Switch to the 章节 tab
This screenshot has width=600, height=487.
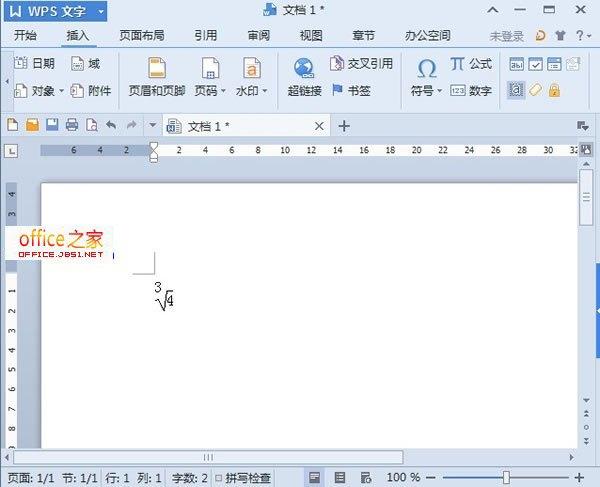coord(364,36)
